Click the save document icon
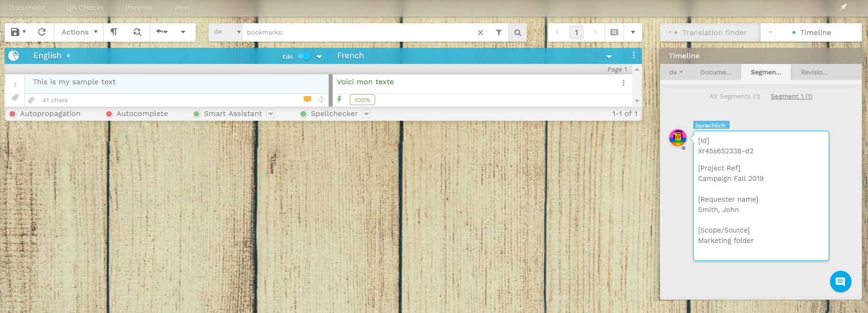 point(15,32)
